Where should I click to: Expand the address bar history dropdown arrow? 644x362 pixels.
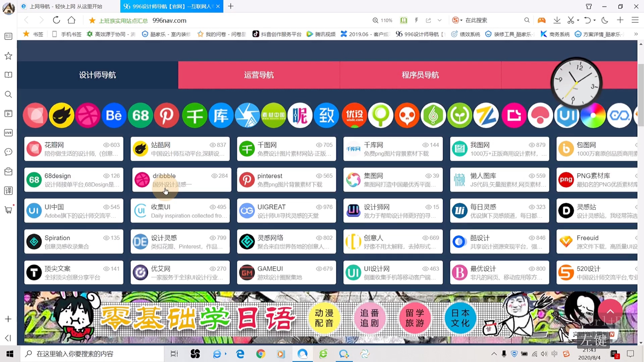tap(439, 20)
